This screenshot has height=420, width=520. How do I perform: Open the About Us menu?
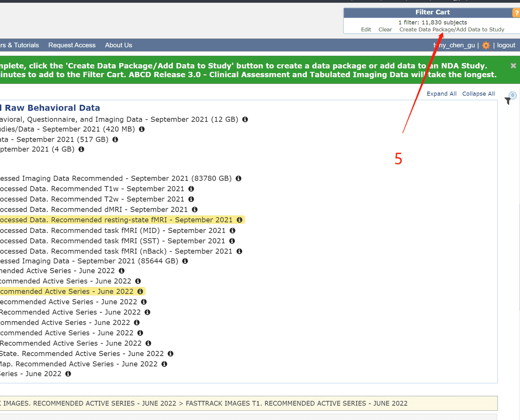(118, 45)
